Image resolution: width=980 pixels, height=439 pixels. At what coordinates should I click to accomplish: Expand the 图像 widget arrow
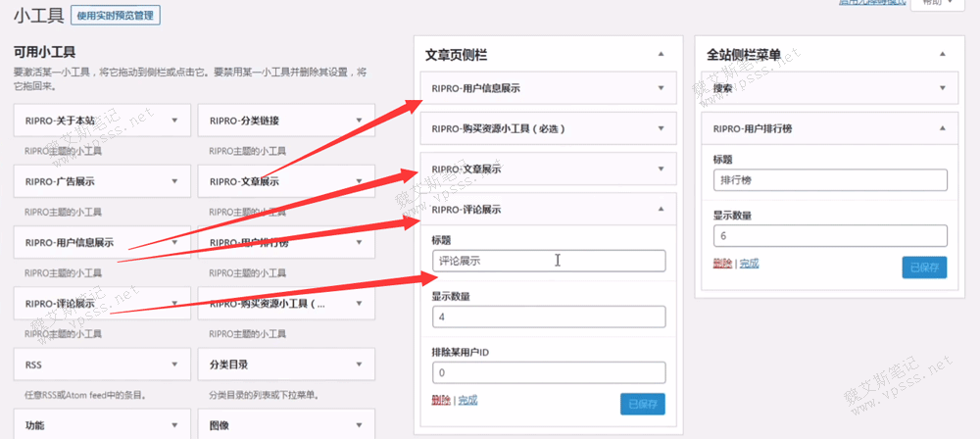(x=359, y=425)
